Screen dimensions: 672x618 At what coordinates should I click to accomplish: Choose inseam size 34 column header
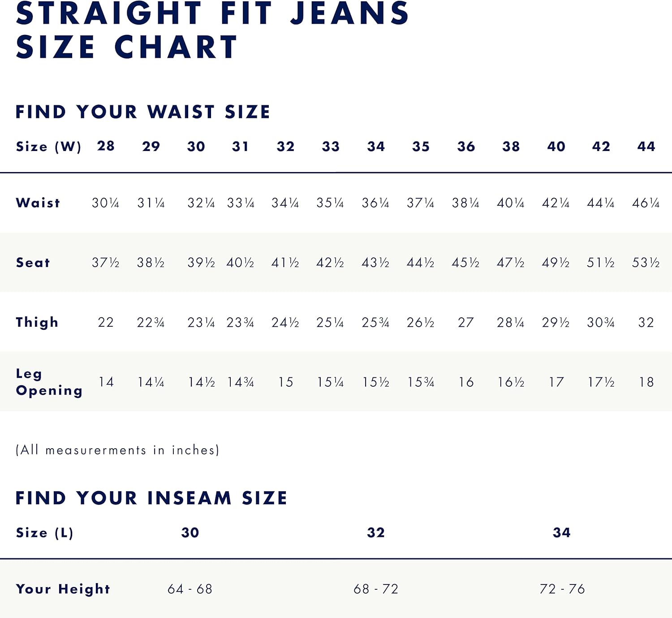[562, 532]
